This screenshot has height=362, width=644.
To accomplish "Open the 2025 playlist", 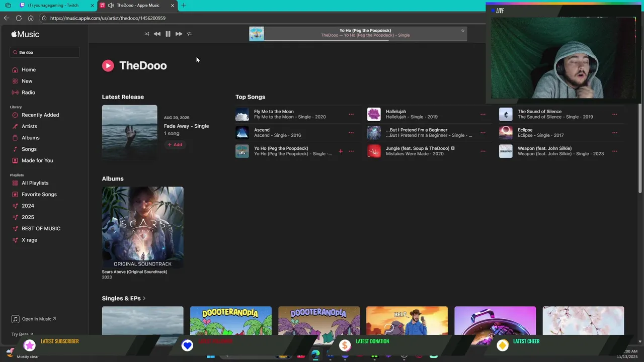I will click(28, 217).
